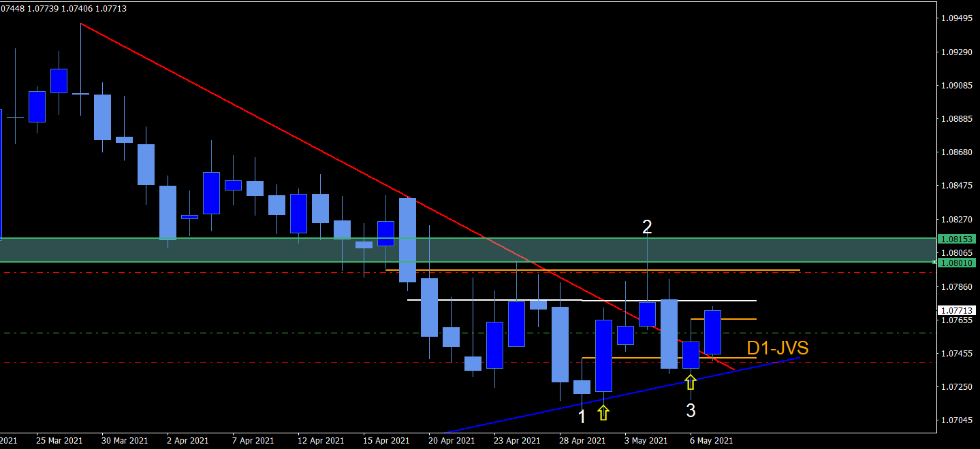Click the 3 May 2021 date label
Image resolution: width=980 pixels, height=449 pixels.
647,441
